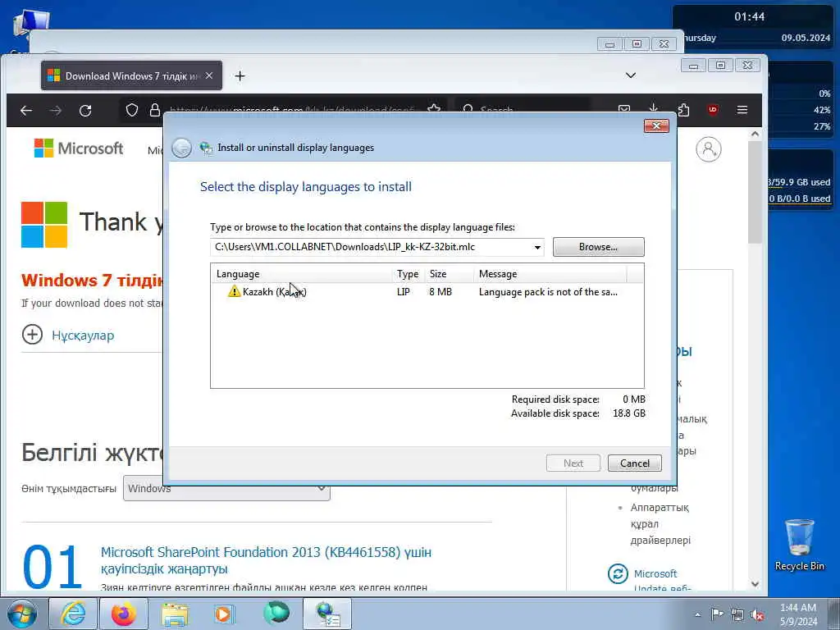Click the uBlock Origin extension icon
840x630 pixels.
tap(713, 110)
